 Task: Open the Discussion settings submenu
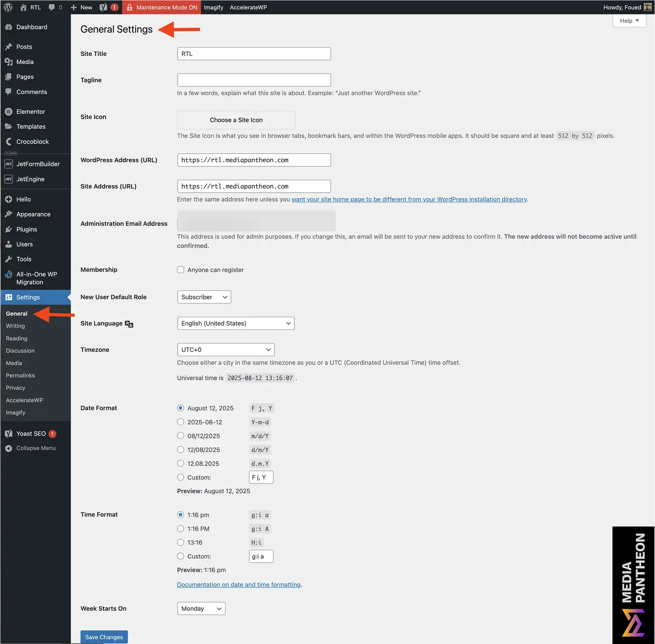(20, 351)
